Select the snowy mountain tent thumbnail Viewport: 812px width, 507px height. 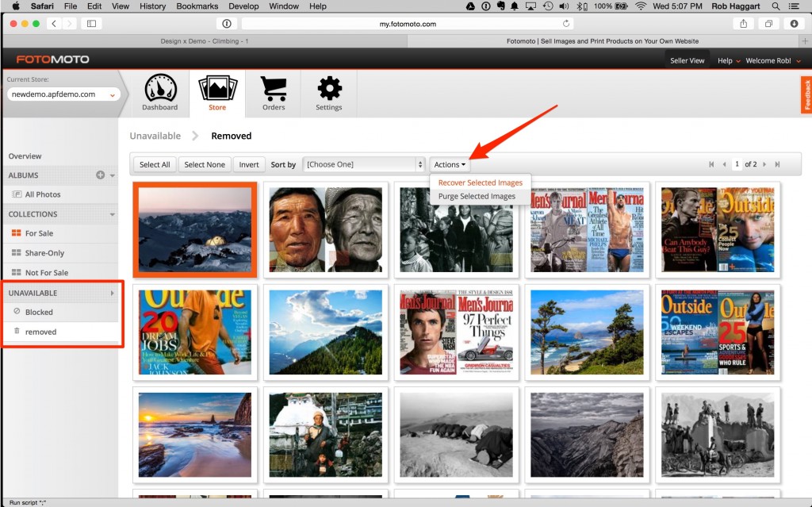[x=195, y=229]
